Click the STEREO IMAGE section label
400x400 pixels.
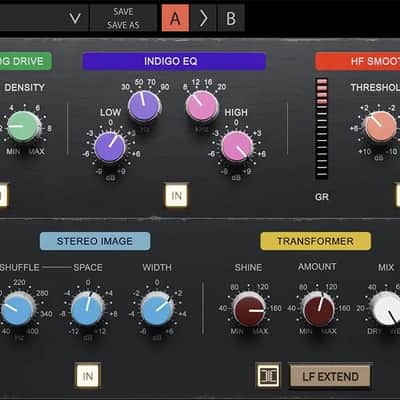tap(95, 241)
